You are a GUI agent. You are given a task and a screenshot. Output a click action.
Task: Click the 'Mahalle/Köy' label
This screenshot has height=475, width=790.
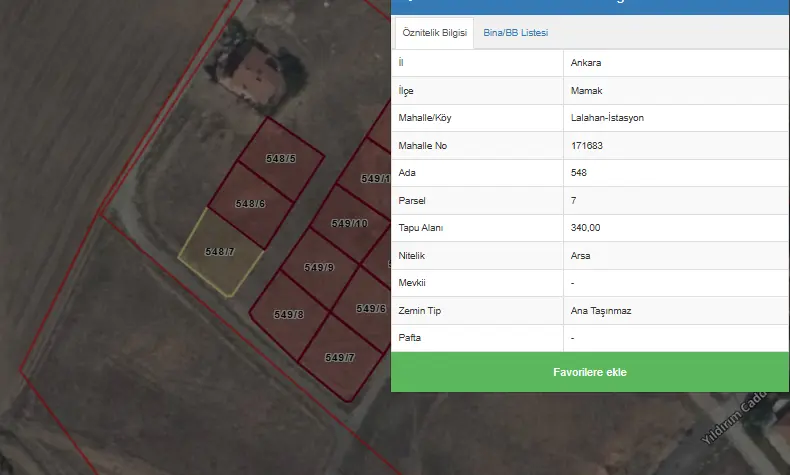425,118
